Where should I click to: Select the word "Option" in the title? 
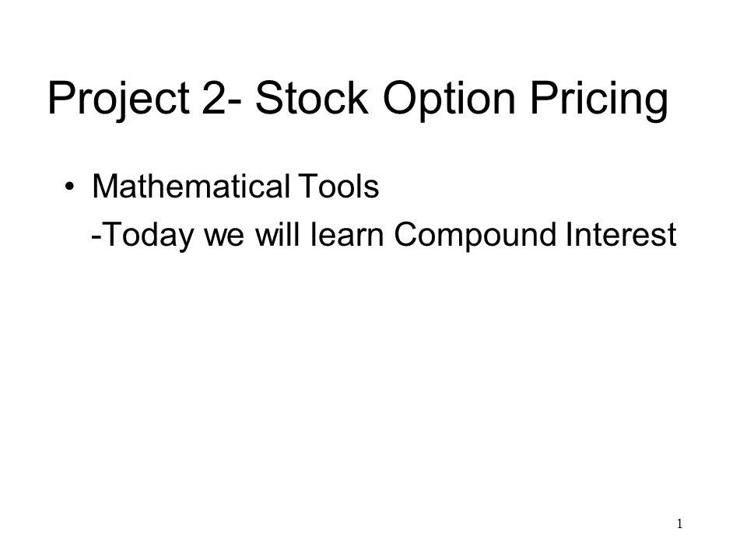[x=449, y=100]
